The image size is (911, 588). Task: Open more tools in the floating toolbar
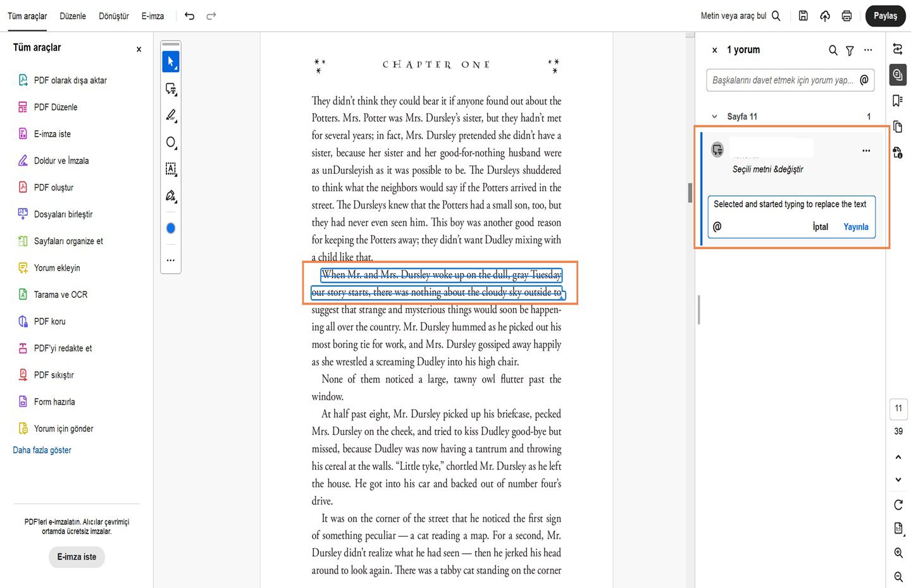(171, 260)
